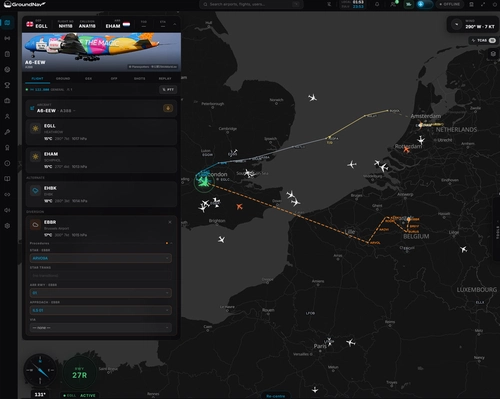This screenshot has width=500, height=399.
Task: Click the orange aircraft icon near Rotterdam
Action: coord(406,150)
